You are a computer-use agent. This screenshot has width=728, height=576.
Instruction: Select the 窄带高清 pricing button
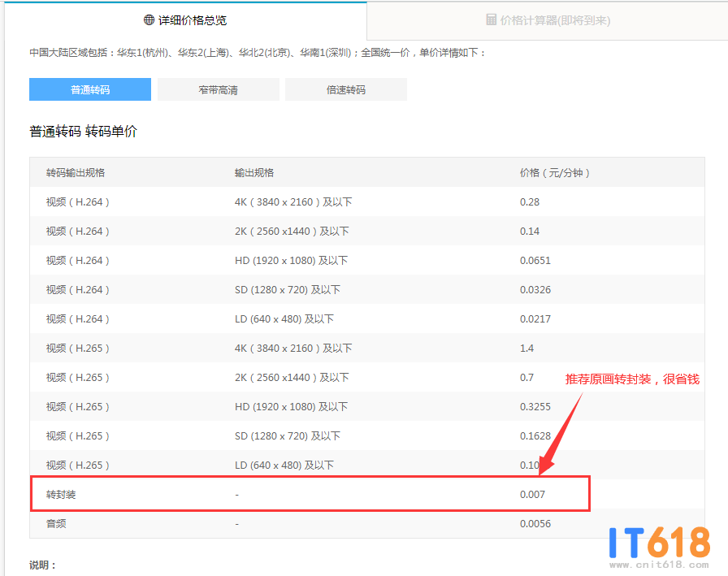click(219, 89)
